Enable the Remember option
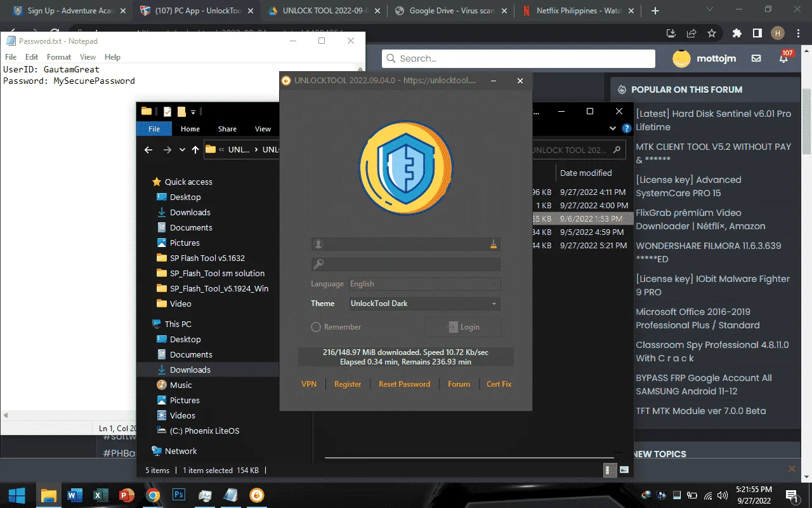 (336, 327)
